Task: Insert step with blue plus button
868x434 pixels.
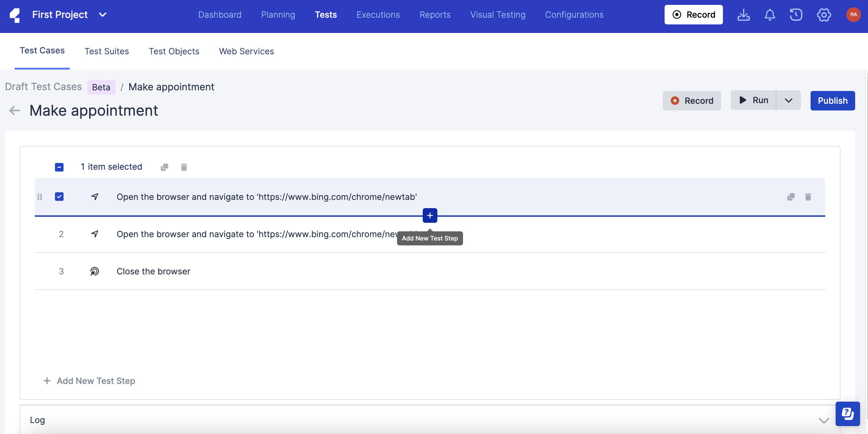Action: point(430,215)
